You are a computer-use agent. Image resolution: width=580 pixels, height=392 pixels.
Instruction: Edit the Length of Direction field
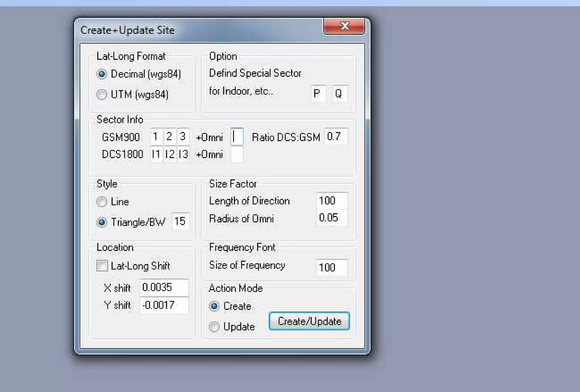click(331, 201)
